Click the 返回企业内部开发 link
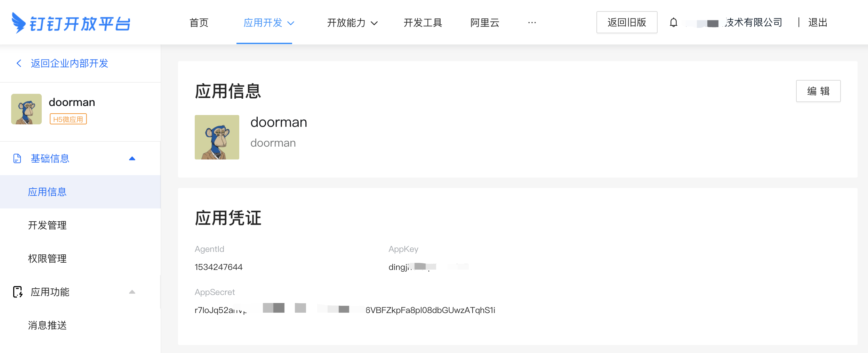Screen dimensions: 868x353 (70, 63)
